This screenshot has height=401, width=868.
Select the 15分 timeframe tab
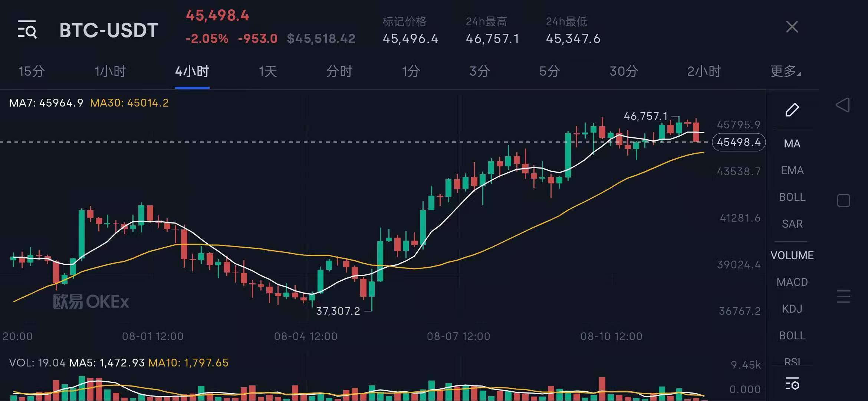(32, 71)
